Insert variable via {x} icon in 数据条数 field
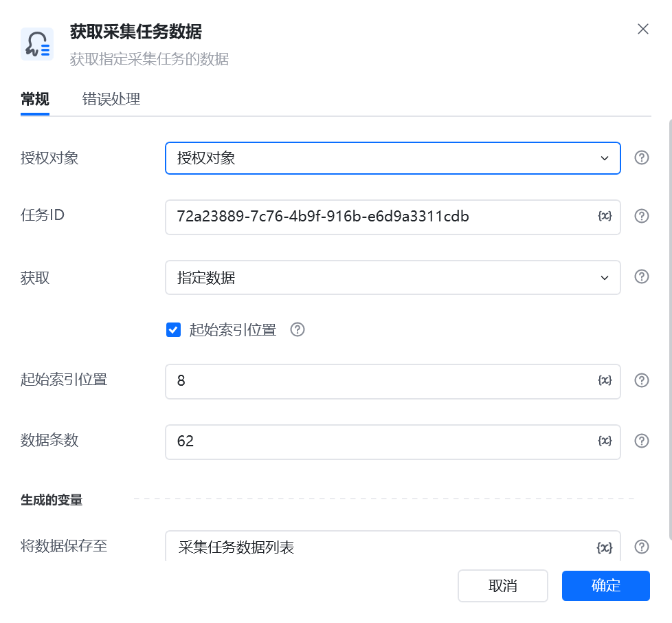Screen dimensions: 672x623 [x=605, y=441]
